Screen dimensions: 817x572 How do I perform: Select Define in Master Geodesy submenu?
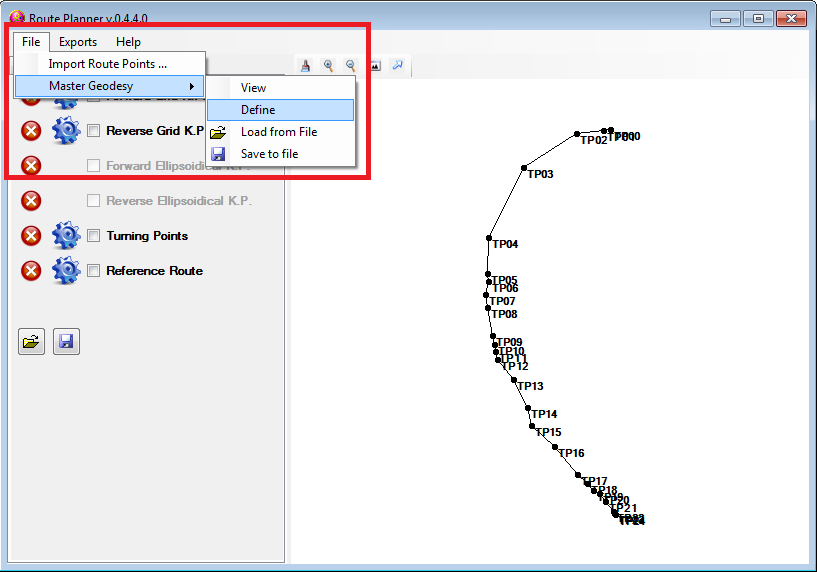(x=280, y=110)
